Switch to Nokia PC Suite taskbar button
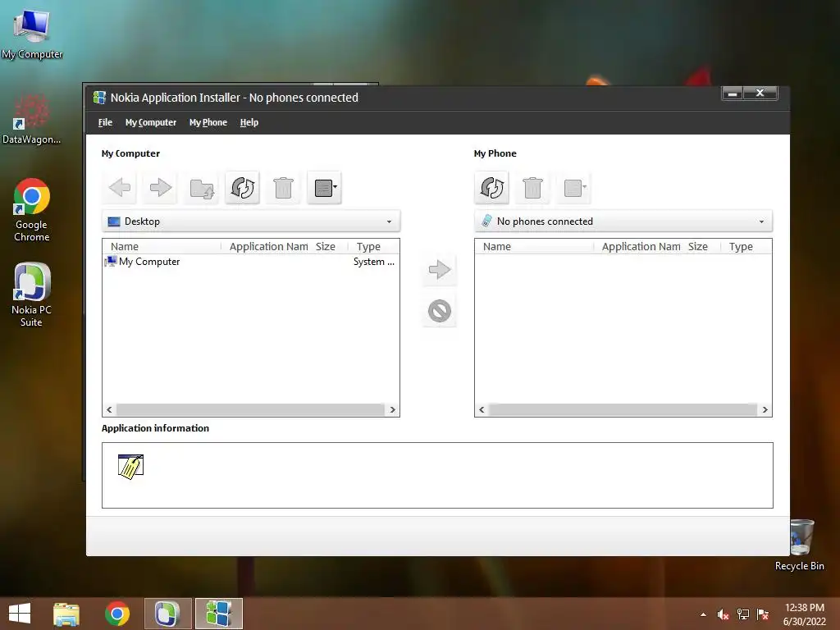The width and height of the screenshot is (840, 630). [167, 614]
